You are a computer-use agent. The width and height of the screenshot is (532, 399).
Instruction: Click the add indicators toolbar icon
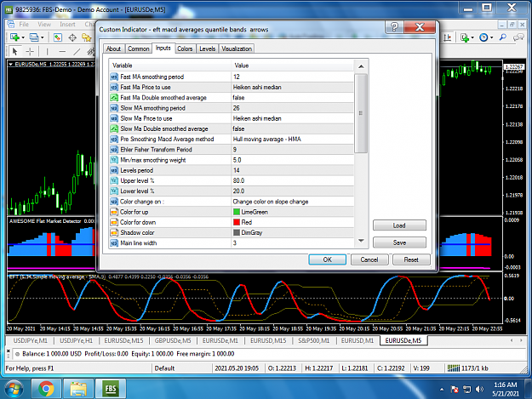pyautogui.click(x=465, y=37)
